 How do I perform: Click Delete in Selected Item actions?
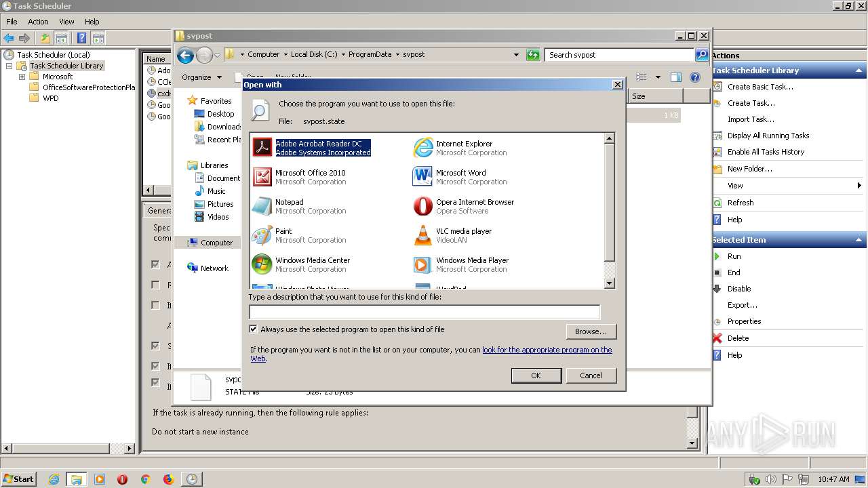[x=738, y=338]
